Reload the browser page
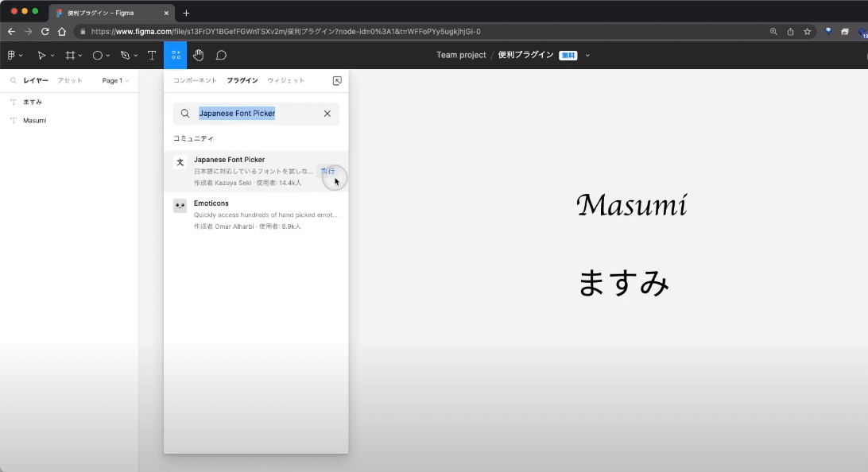The width and height of the screenshot is (868, 472). pos(45,32)
